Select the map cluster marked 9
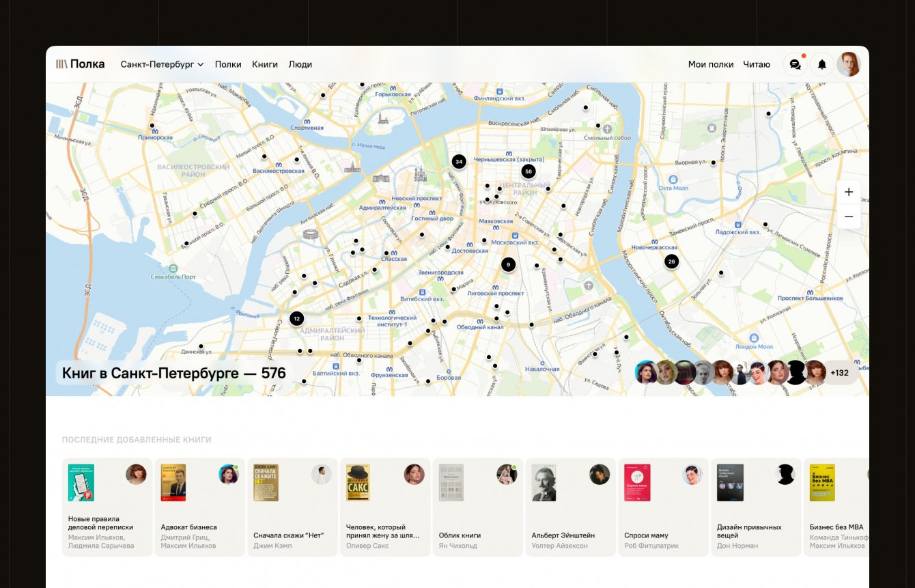The height and width of the screenshot is (588, 915). [x=508, y=264]
